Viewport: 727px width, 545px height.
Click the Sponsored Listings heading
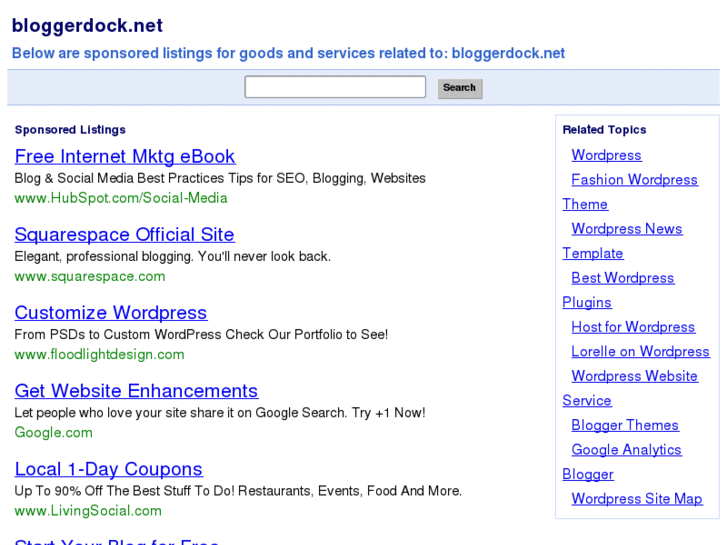[x=70, y=130]
